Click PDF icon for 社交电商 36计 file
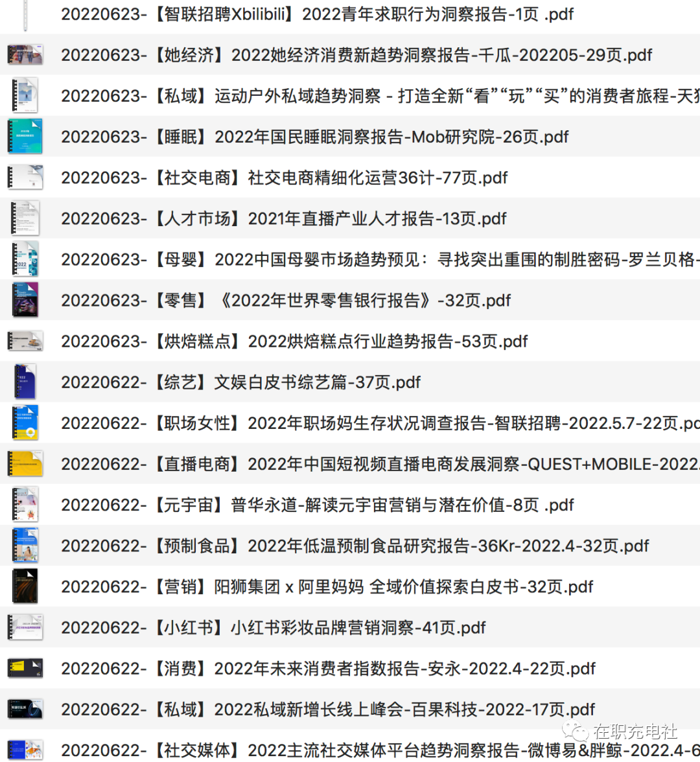Viewport: 700px width, 762px height. pos(25,178)
